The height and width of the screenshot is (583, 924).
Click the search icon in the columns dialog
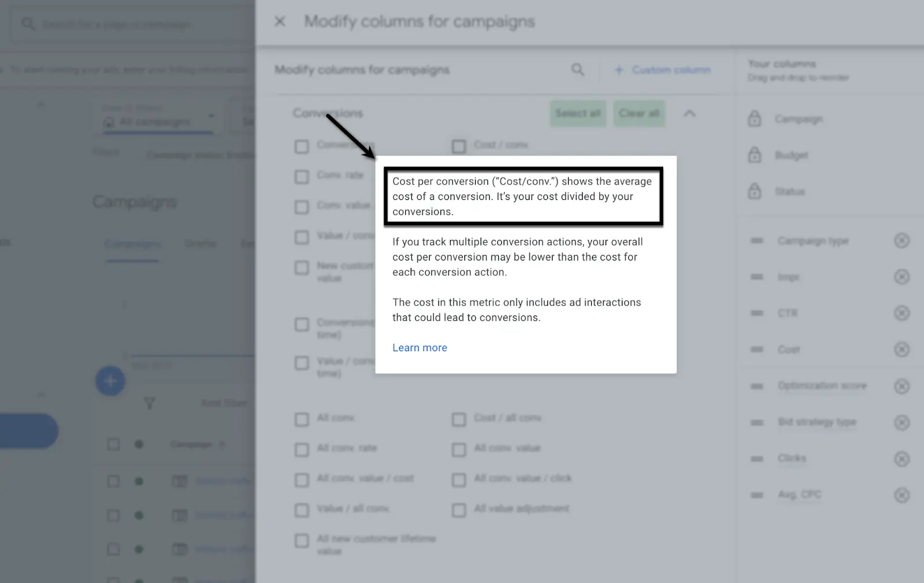577,69
